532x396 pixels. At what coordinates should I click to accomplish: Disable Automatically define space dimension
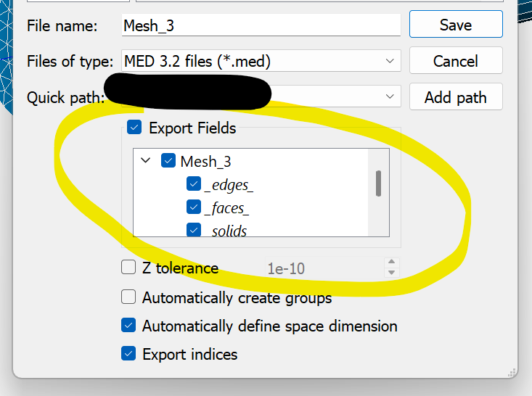128,326
